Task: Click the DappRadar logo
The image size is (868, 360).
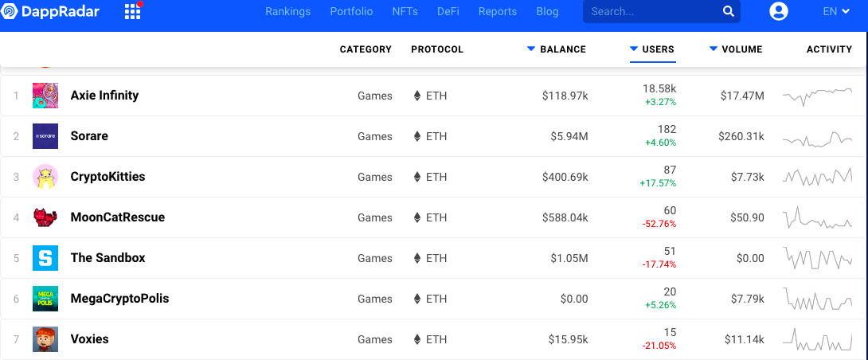Action: tap(51, 11)
